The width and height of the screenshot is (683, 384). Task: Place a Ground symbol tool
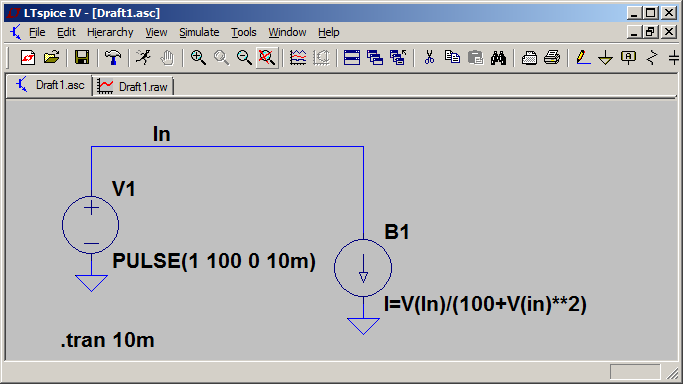pos(605,57)
